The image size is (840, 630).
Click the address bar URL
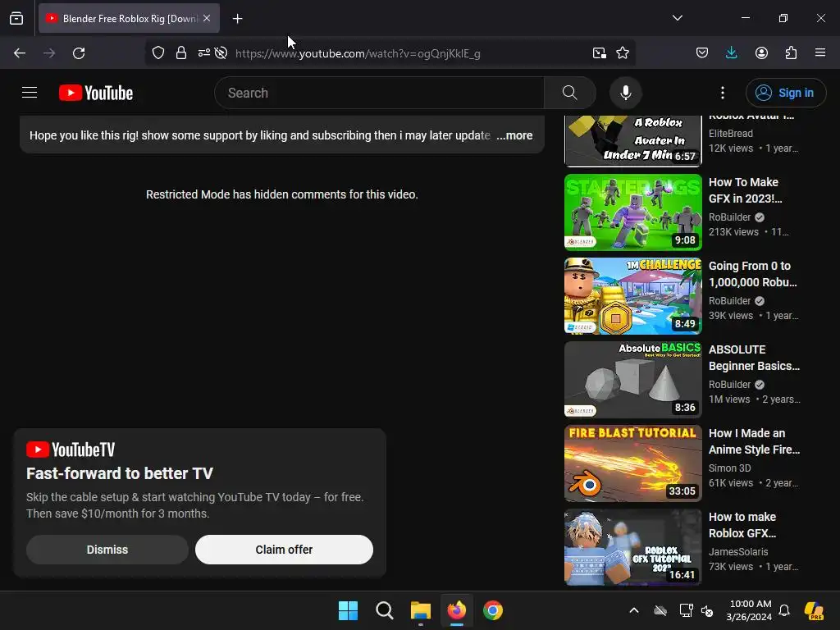coord(358,53)
